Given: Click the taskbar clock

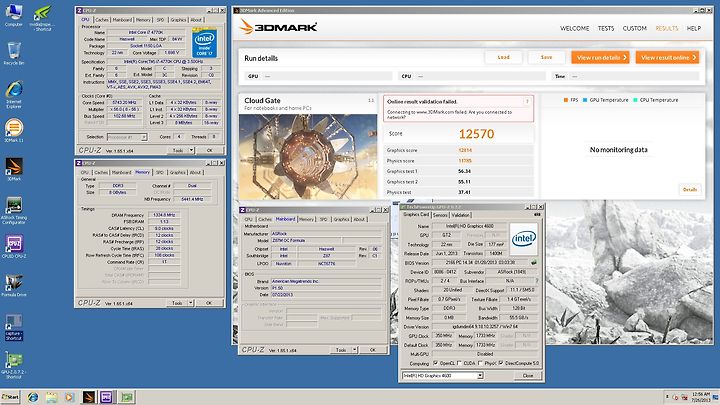Looking at the screenshot, I should click(x=701, y=397).
